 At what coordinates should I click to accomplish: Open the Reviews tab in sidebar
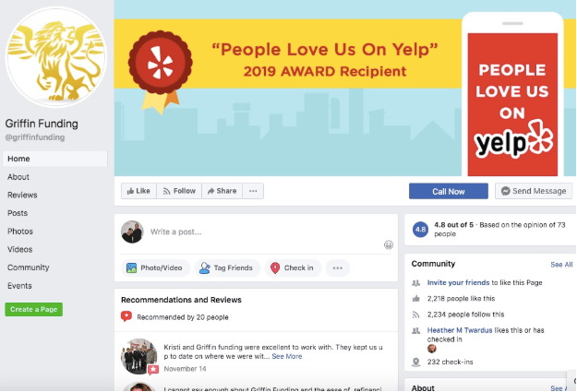[x=22, y=196]
